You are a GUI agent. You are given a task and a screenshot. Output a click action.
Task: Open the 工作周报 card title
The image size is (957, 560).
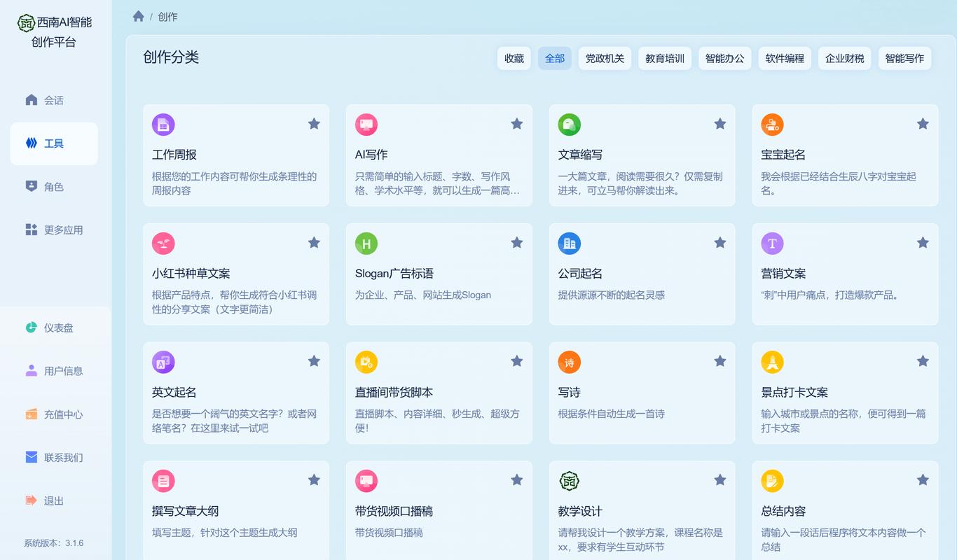[174, 155]
